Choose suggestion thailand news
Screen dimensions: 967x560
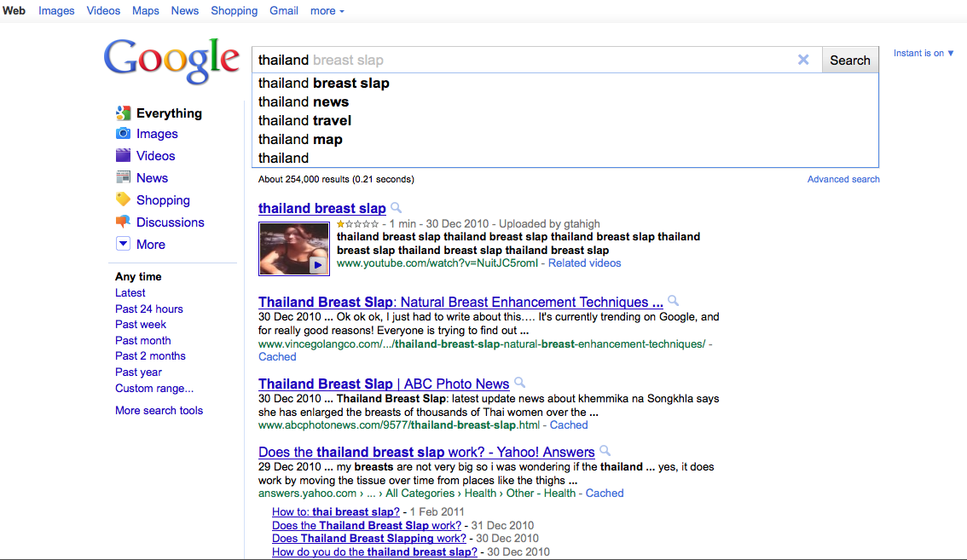tap(565, 101)
